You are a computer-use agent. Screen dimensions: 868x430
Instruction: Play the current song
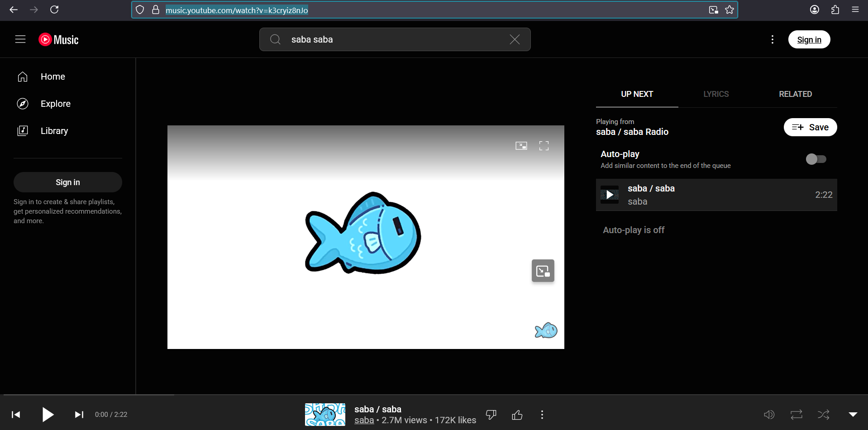(48, 415)
